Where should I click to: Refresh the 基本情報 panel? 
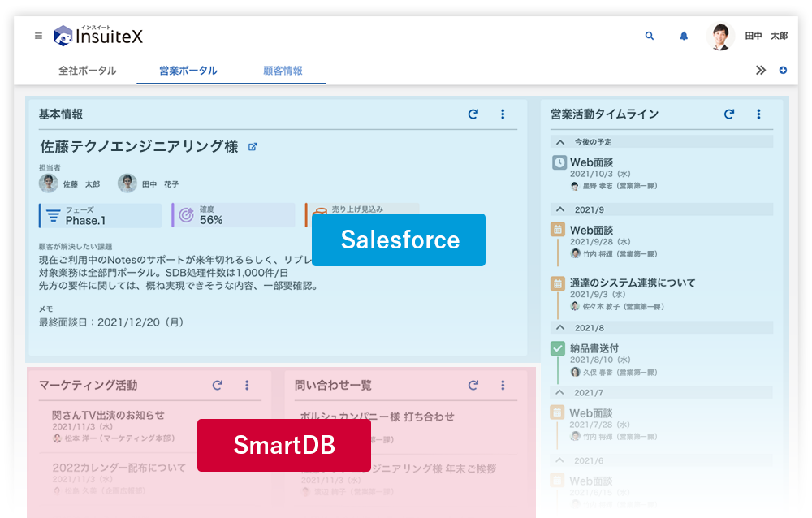coord(473,114)
